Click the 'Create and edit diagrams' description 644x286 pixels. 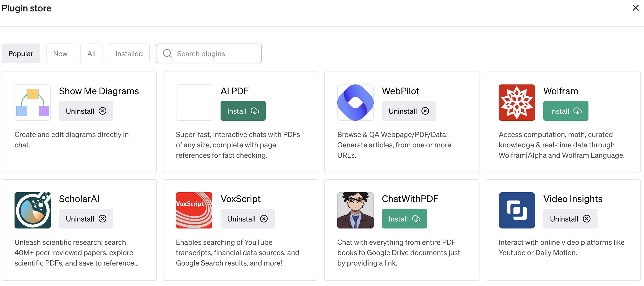[72, 140]
